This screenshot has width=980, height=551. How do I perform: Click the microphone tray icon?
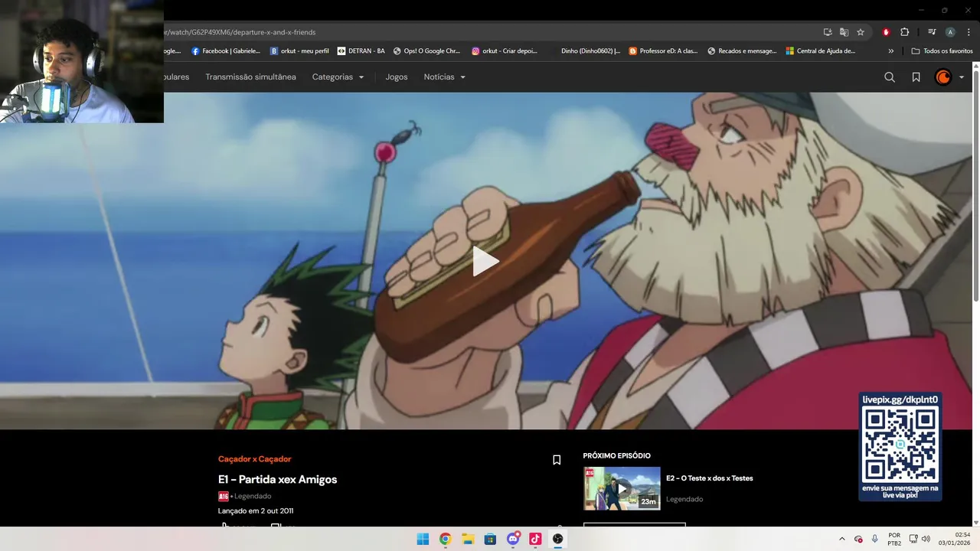tap(875, 539)
